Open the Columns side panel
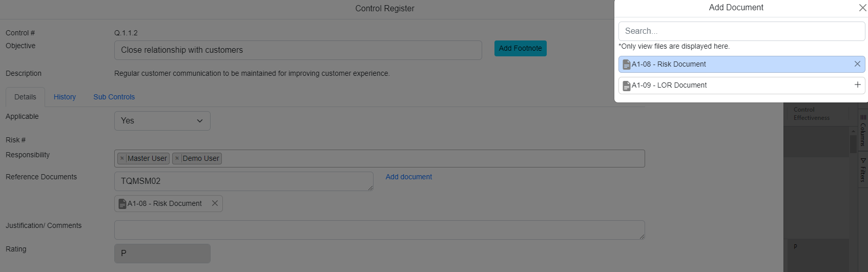Screen dimensions: 868x272 863,131
